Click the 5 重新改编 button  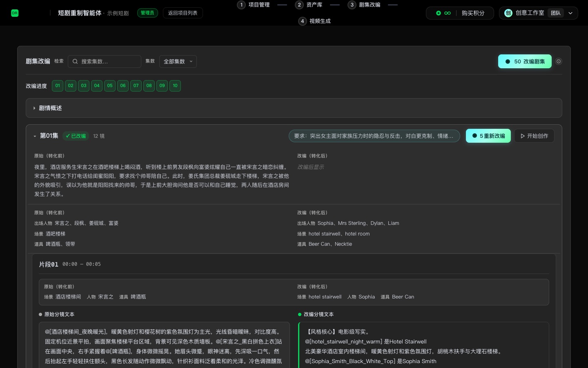[x=488, y=136]
